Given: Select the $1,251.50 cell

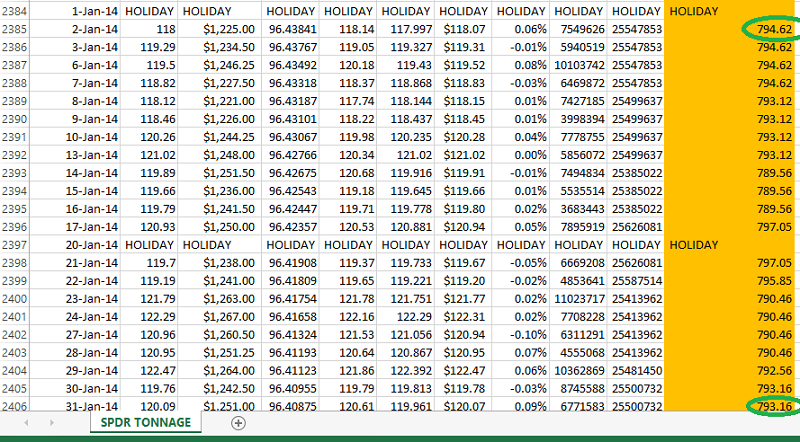Looking at the screenshot, I should 219,173.
